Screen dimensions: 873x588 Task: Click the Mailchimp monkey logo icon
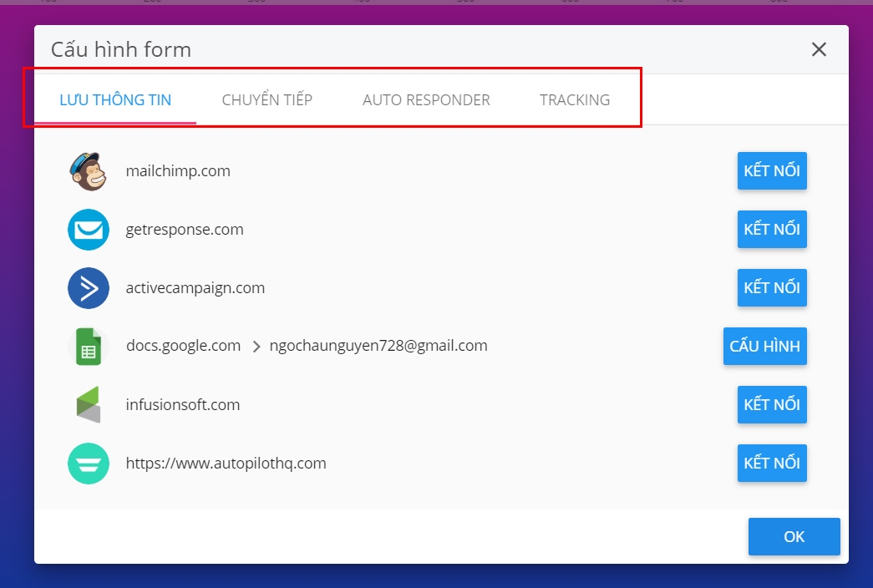pyautogui.click(x=89, y=171)
